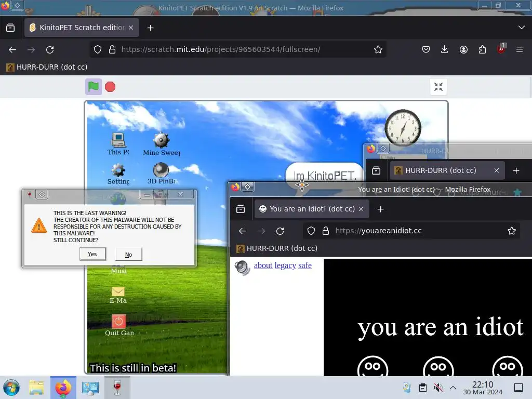Image resolution: width=532 pixels, height=399 pixels.
Task: Open the Mine Sweeper desktop icon
Action: click(x=162, y=144)
